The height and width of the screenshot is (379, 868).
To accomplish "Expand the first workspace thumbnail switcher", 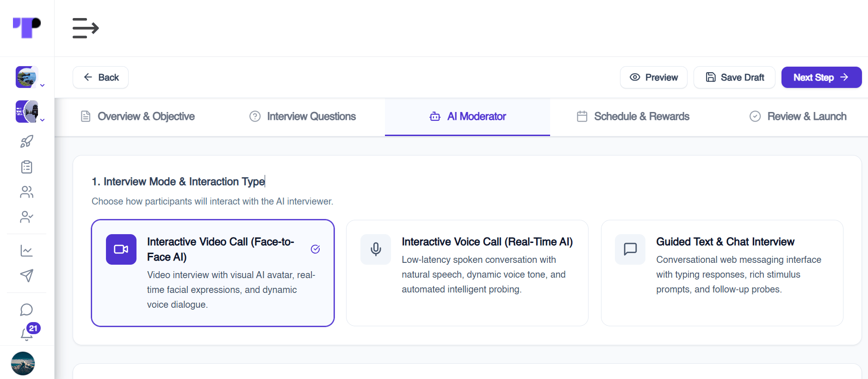I will (30, 77).
